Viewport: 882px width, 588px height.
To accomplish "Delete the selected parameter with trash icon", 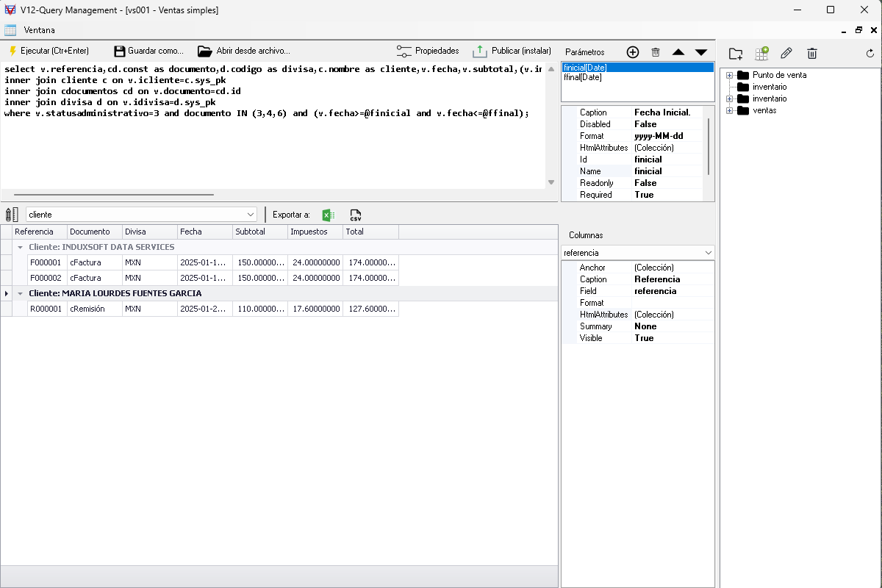I will click(x=656, y=52).
